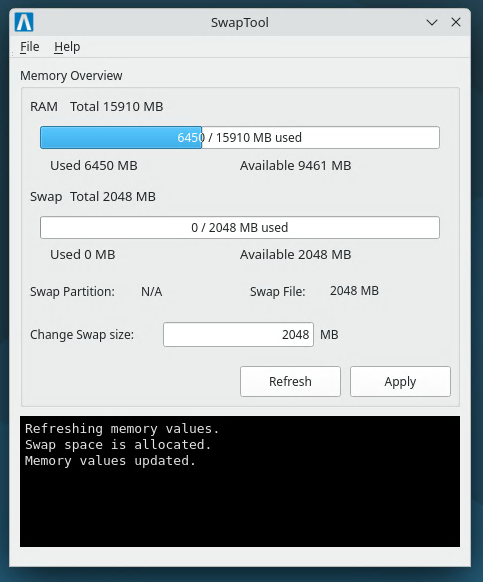Click 'Swap space is allocated.' log line

pos(118,445)
